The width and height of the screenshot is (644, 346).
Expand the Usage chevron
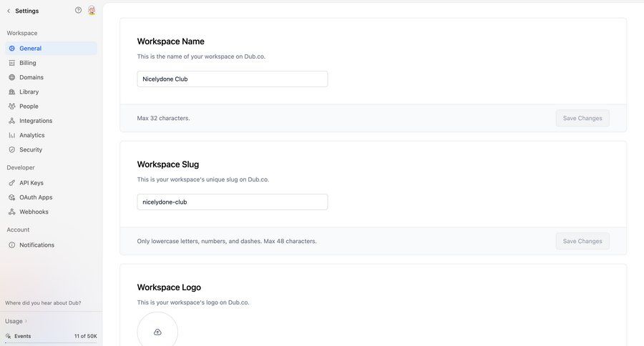26,321
